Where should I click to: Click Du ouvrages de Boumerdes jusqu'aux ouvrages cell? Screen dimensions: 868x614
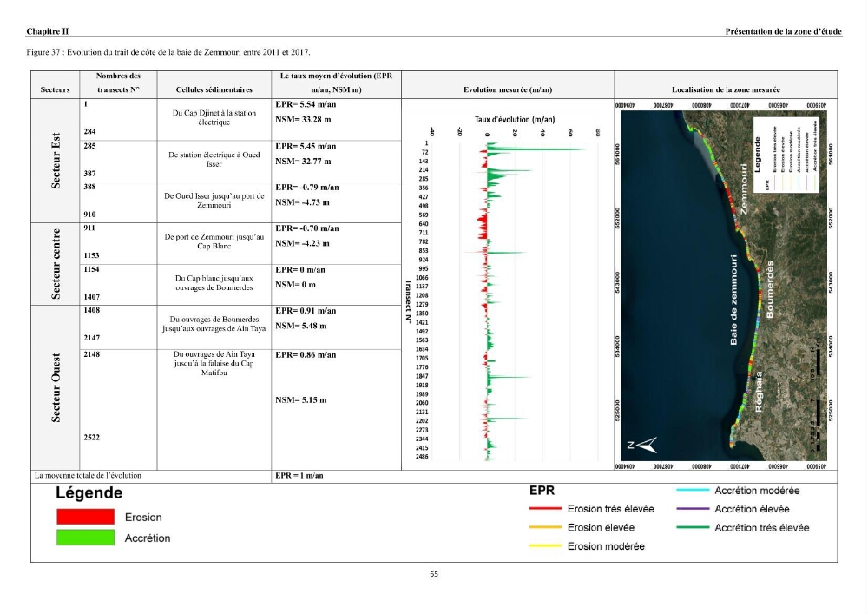coord(214,324)
